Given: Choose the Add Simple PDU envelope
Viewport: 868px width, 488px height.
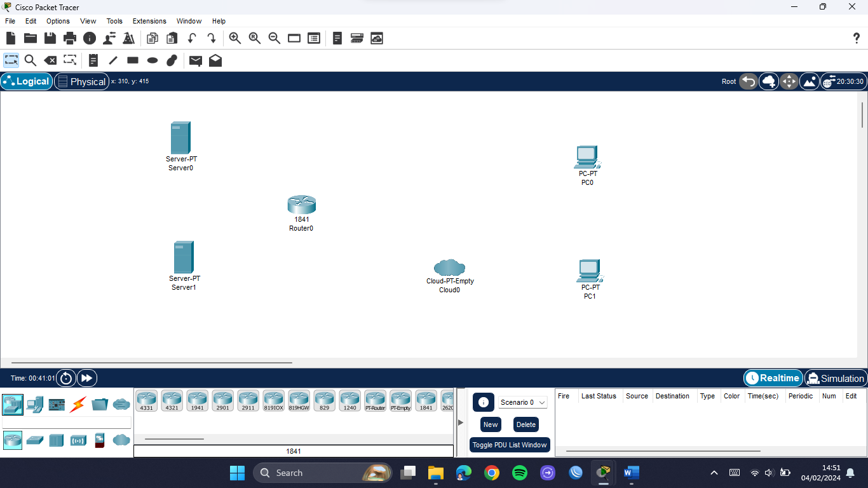Looking at the screenshot, I should tap(196, 60).
